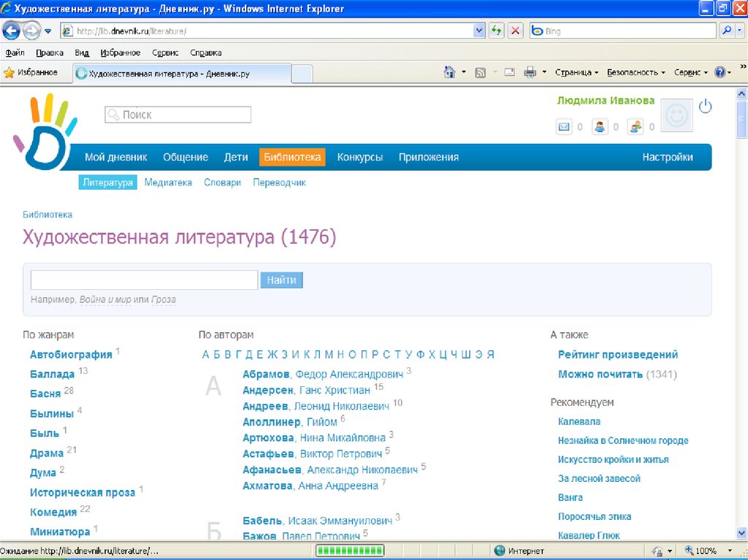Open the Файл menu

[15, 53]
